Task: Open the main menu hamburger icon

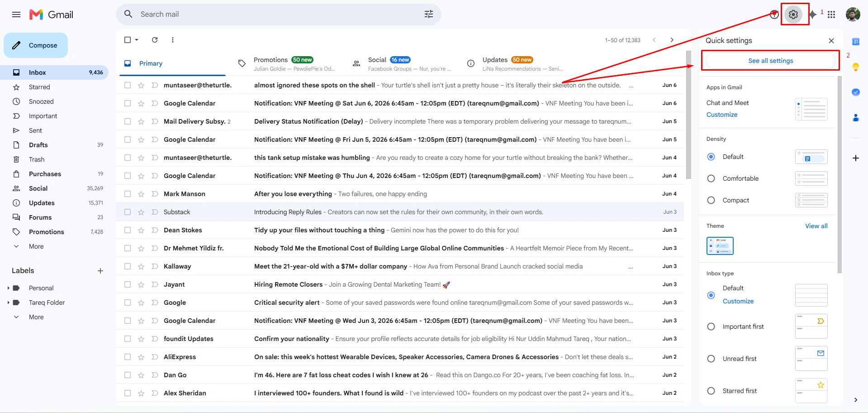Action: click(16, 14)
